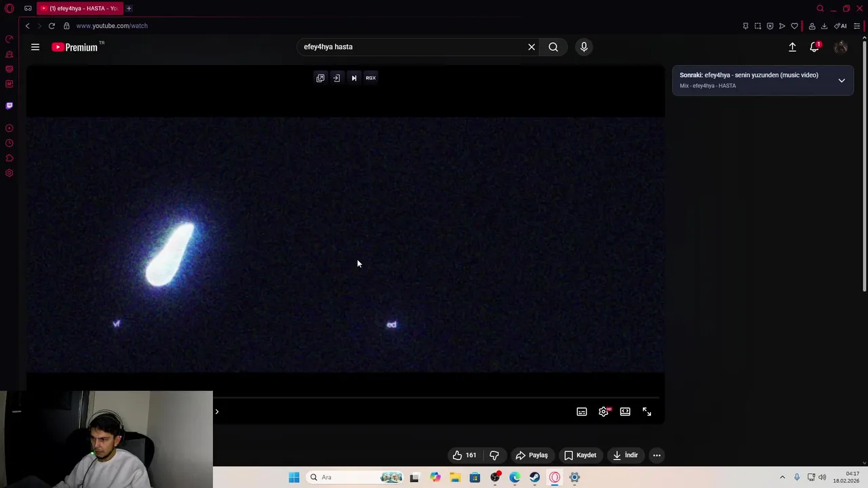This screenshot has width=868, height=488.
Task: Click the player/flow arrow icon in toolbar
Action: [x=782, y=26]
